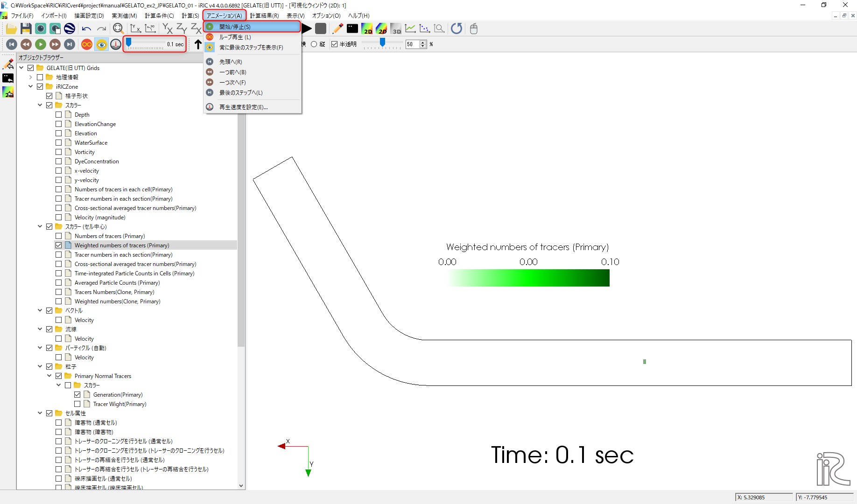Viewport: 857px width, 504px height.
Task: Uncheck the 格子形状 grid shape checkbox
Action: [x=49, y=96]
